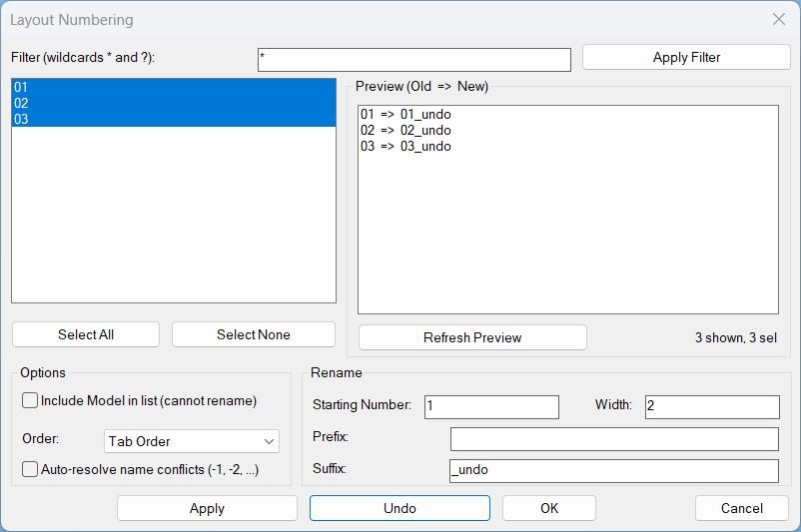801x532 pixels.
Task: Enable Include Model in list checkbox
Action: point(31,400)
